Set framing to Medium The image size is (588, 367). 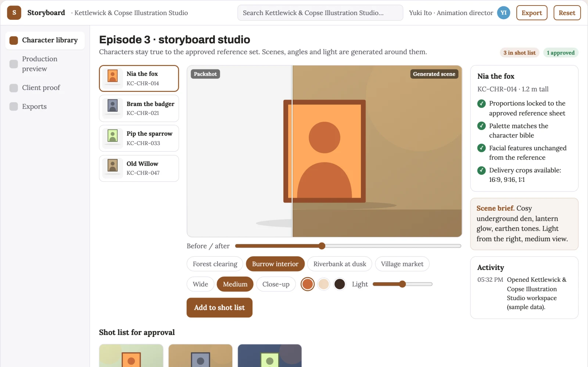coord(235,284)
